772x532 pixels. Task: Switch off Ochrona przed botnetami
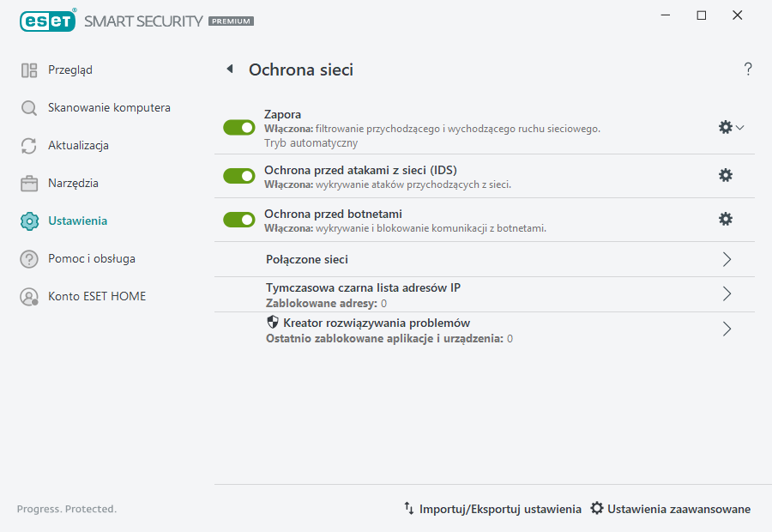pyautogui.click(x=238, y=219)
